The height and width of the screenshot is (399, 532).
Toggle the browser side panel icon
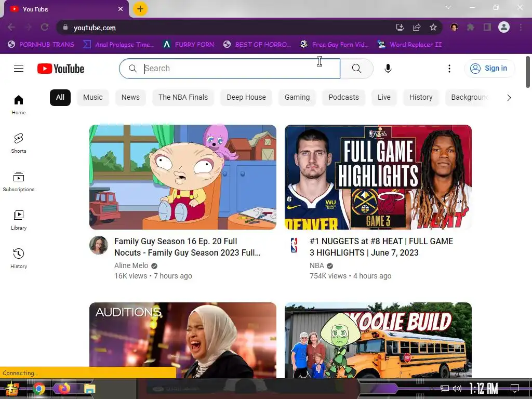487,27
